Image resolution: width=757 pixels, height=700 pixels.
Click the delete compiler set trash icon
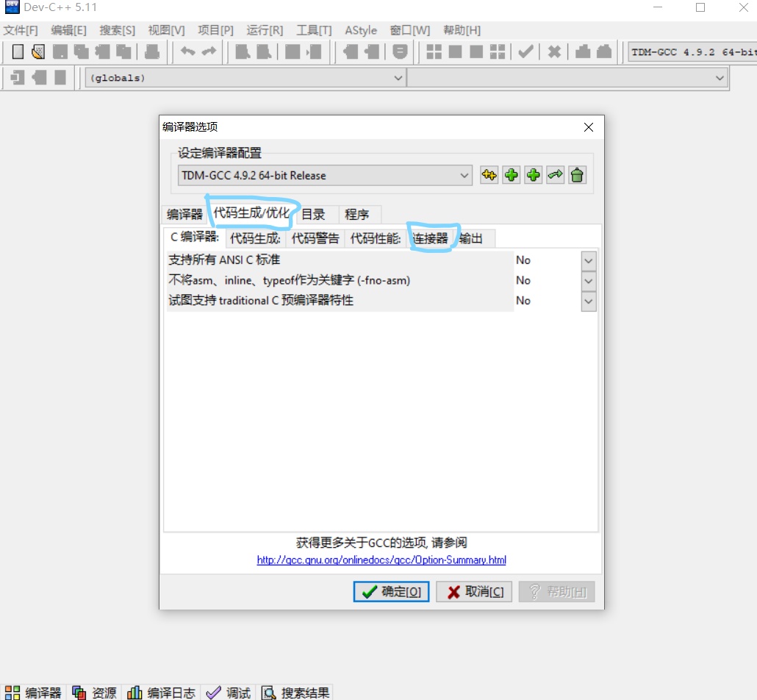(x=578, y=175)
